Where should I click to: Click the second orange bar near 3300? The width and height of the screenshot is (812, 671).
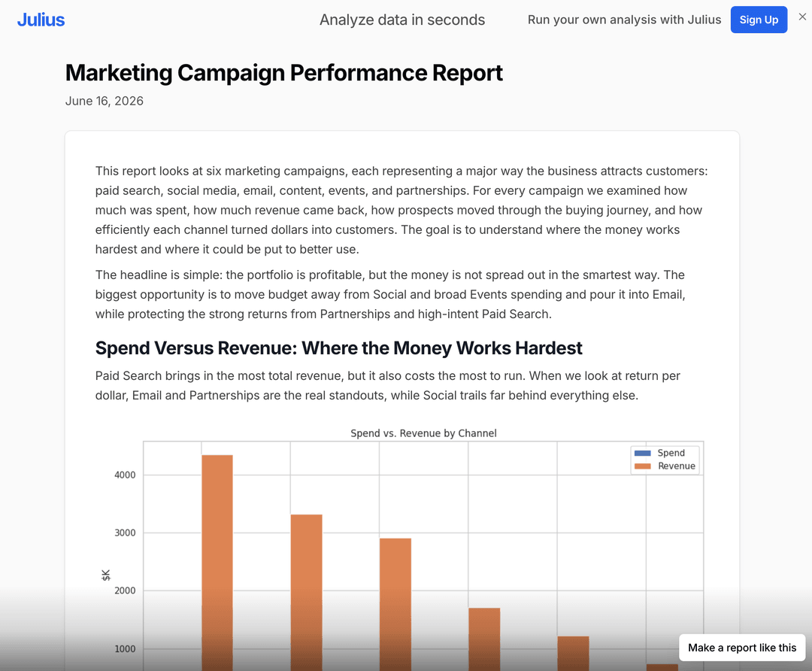(306, 593)
